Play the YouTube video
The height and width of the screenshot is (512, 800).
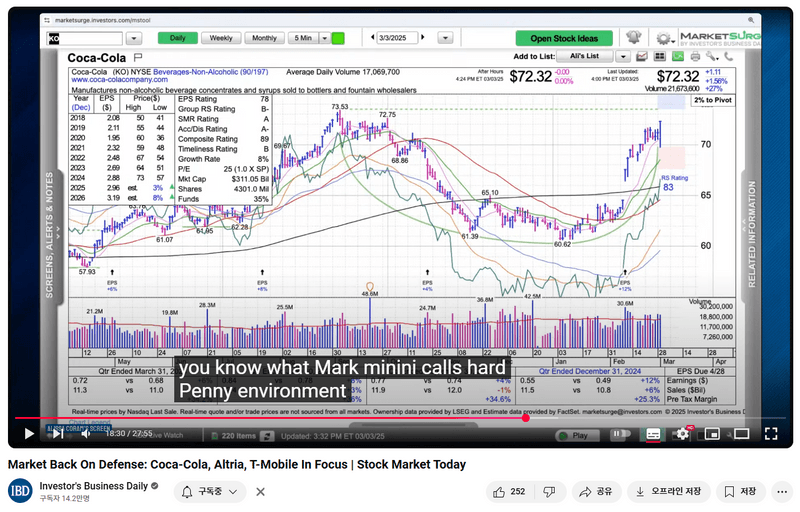point(29,434)
